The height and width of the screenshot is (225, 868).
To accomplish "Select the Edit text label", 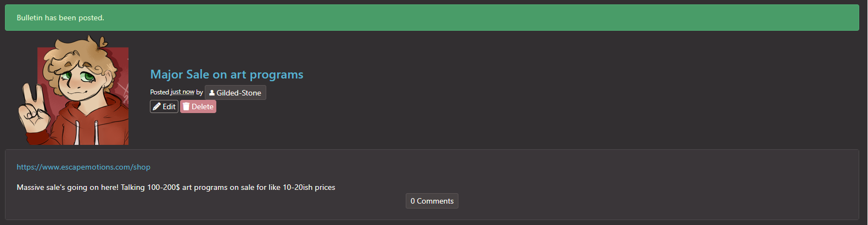I will (x=169, y=106).
